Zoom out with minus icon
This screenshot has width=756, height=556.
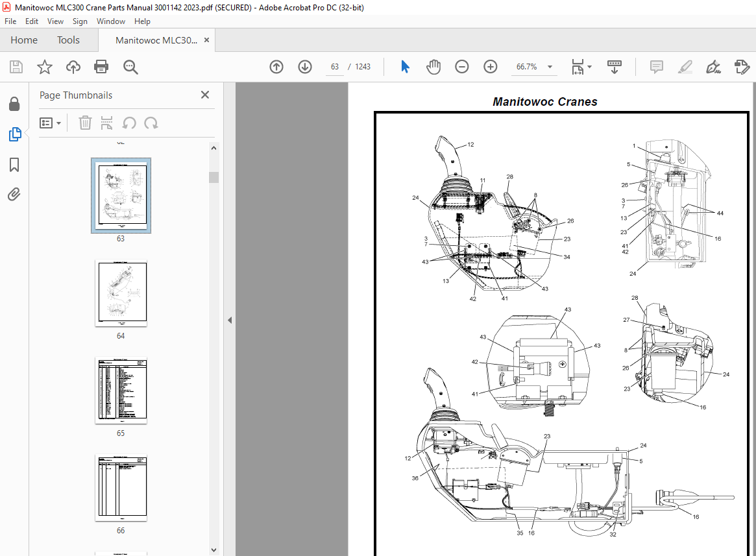click(x=462, y=67)
